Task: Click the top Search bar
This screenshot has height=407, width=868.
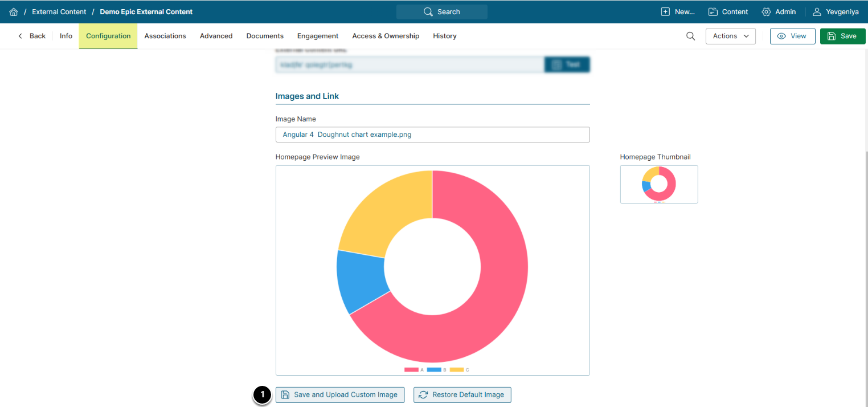Action: [442, 12]
